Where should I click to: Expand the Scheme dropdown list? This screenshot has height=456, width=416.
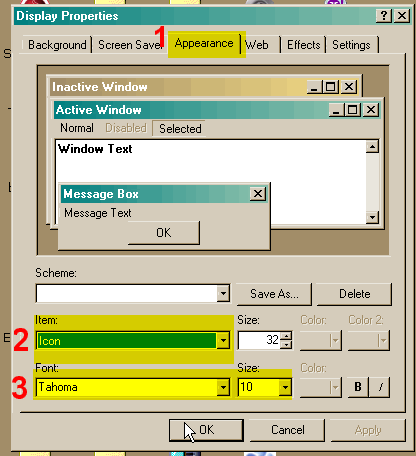coord(223,294)
